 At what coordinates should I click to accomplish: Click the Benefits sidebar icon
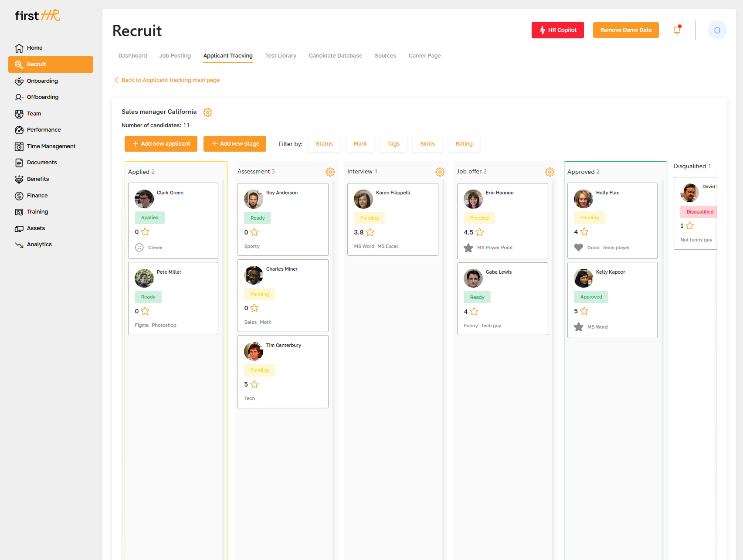(x=19, y=179)
